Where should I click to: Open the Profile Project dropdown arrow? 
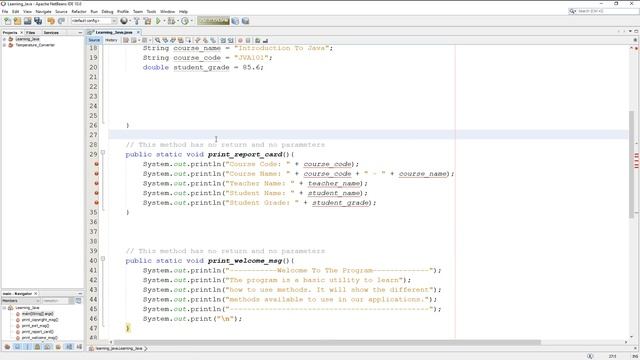point(191,21)
